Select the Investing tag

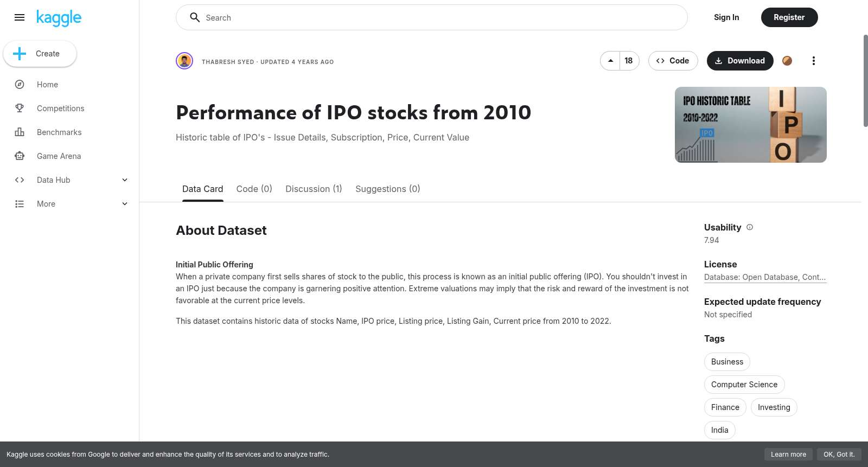[x=774, y=407]
